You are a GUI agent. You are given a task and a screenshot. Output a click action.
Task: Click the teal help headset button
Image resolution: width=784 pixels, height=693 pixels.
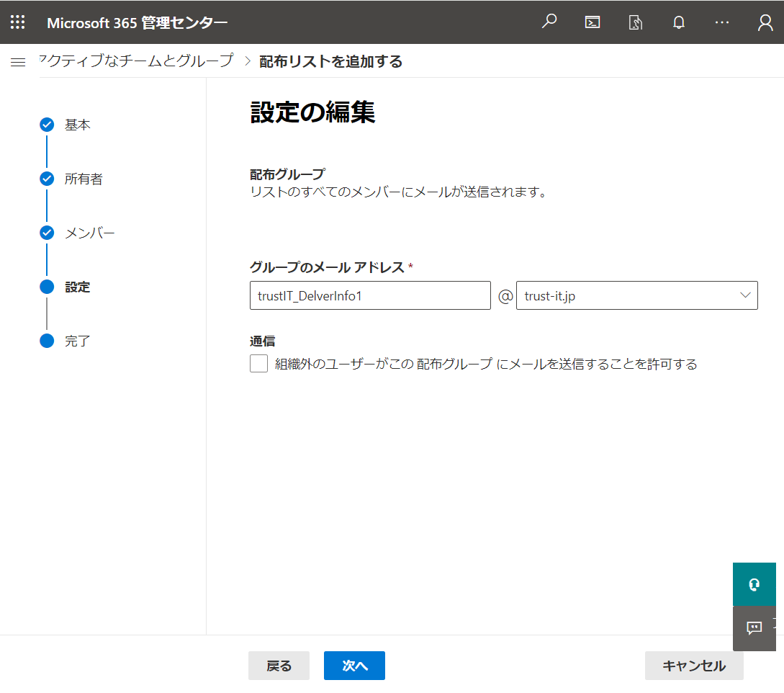coord(754,584)
